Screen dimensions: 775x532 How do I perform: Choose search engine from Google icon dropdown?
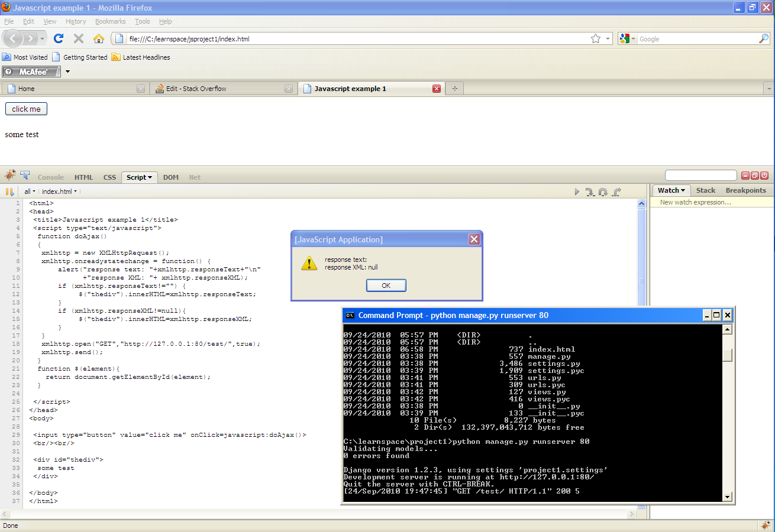[x=627, y=38]
